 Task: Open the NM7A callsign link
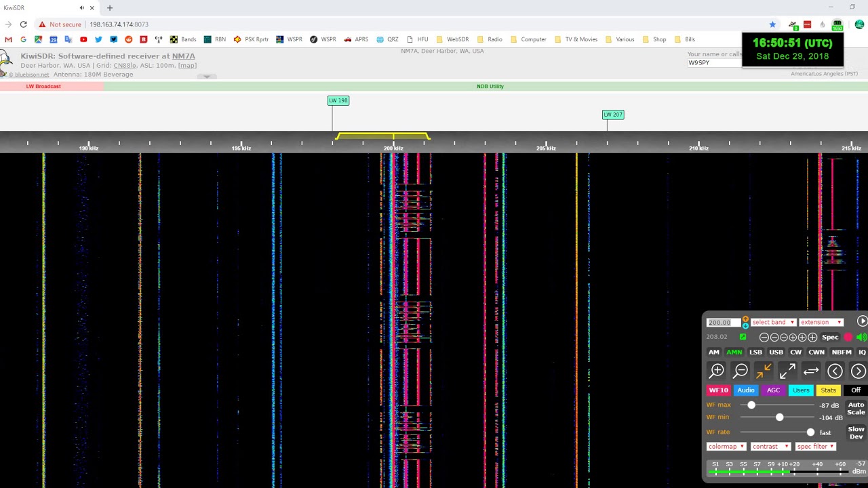tap(183, 56)
